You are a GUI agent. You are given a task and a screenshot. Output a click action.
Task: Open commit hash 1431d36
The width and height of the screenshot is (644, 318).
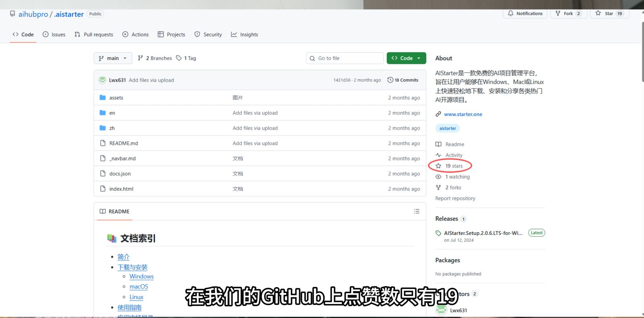coord(342,80)
